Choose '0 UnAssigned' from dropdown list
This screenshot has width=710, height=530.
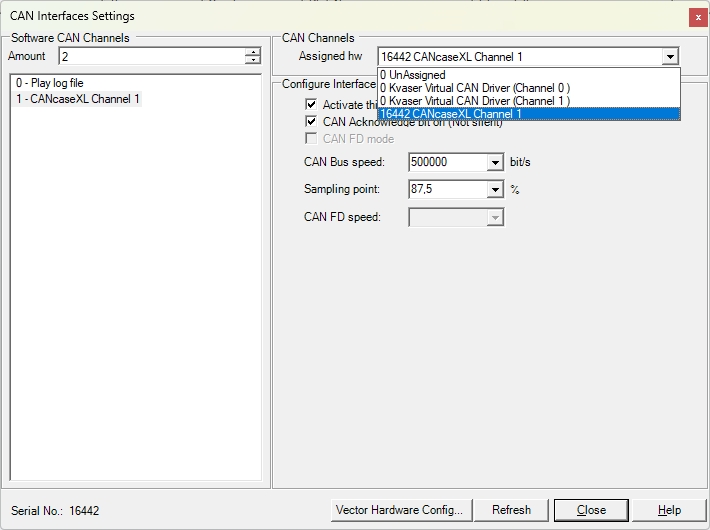(x=528, y=75)
